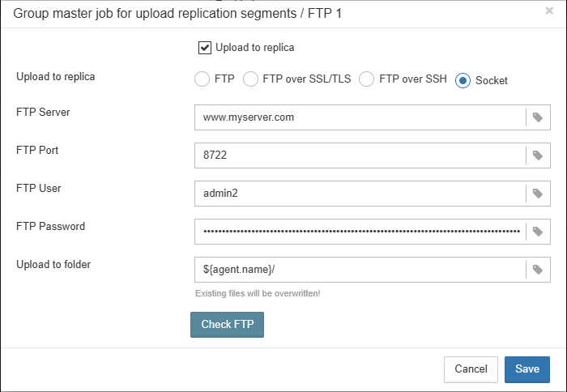Choose the FTP over SSH option
567x392 pixels.
(x=367, y=79)
